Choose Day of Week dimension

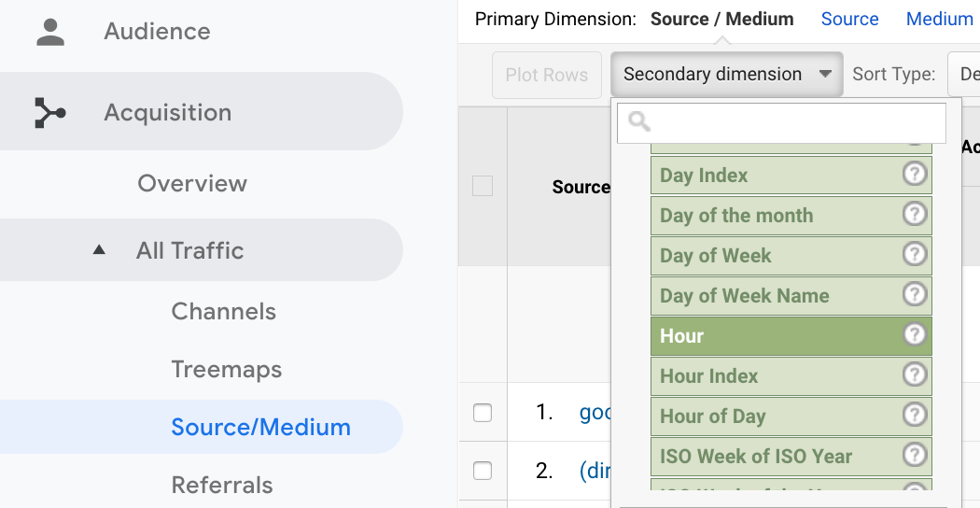791,255
